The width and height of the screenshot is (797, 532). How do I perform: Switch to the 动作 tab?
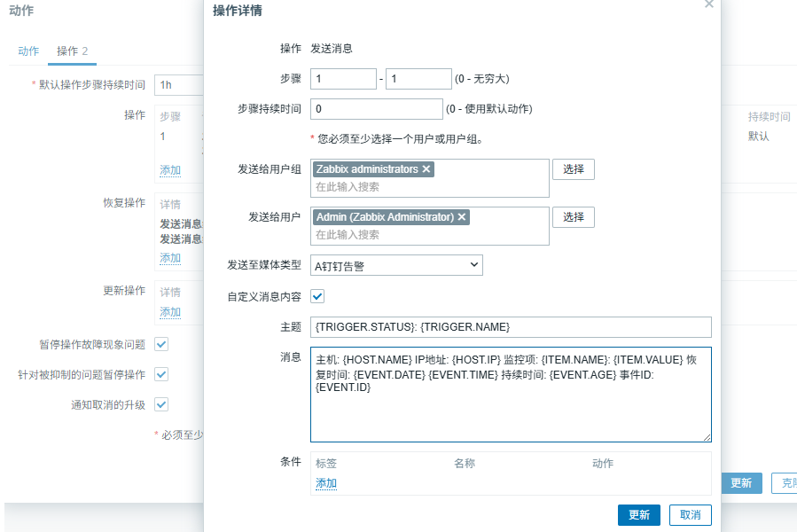click(x=28, y=51)
